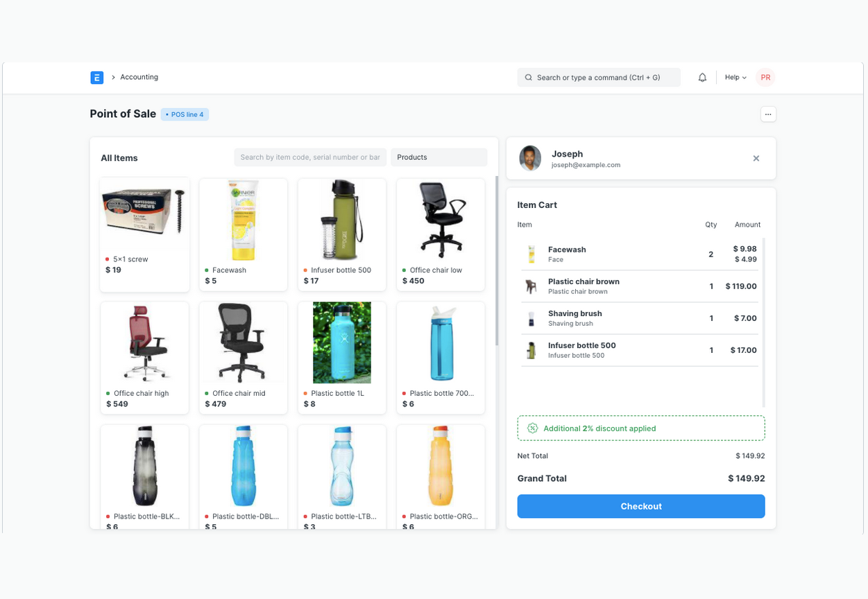Expand the Help dropdown menu

(x=735, y=78)
